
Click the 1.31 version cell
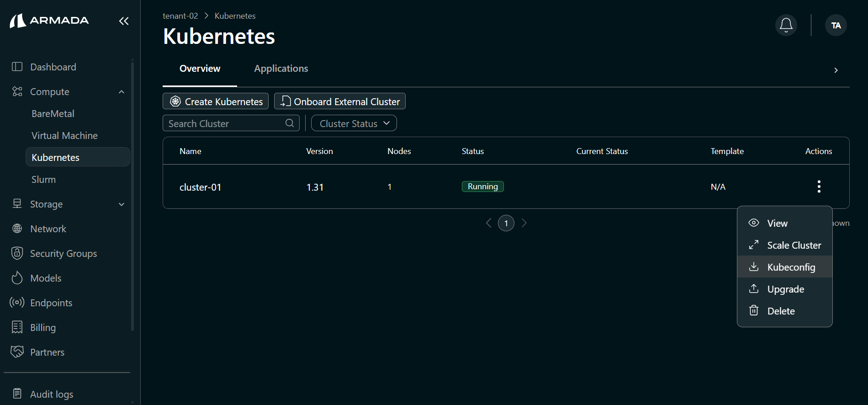pyautogui.click(x=315, y=187)
